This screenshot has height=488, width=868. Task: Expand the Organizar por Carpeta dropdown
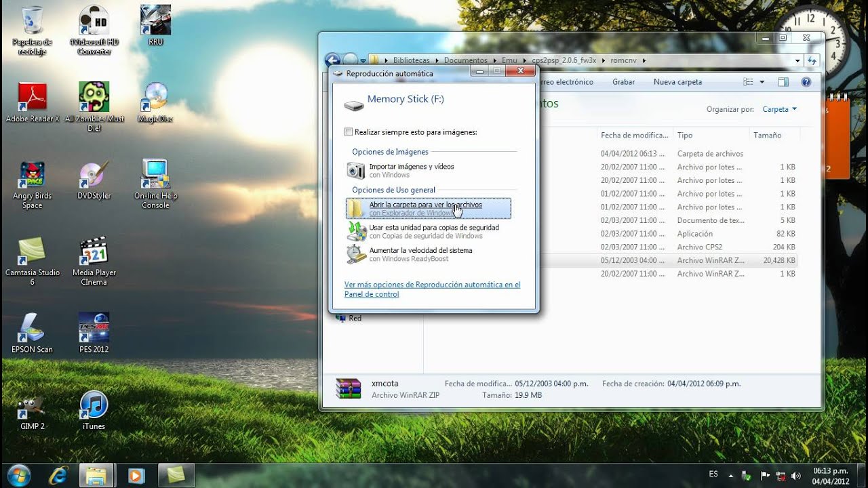click(779, 109)
